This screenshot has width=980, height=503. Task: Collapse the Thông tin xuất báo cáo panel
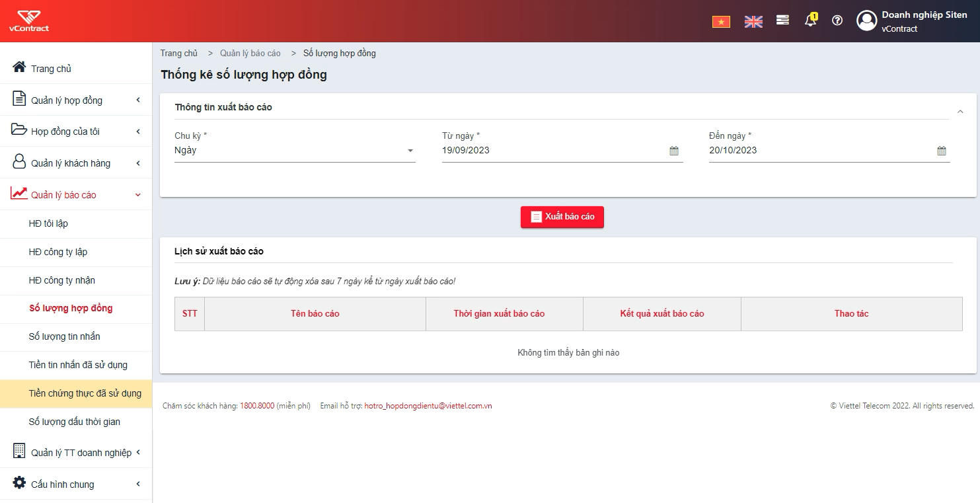(961, 112)
